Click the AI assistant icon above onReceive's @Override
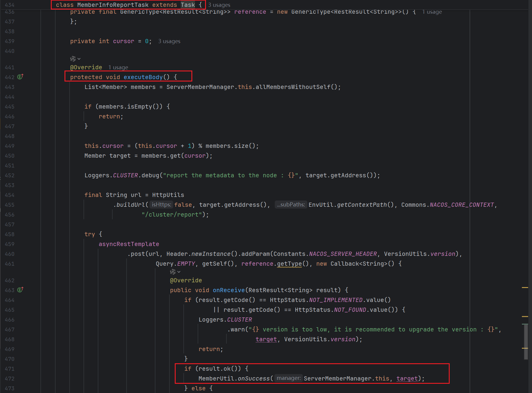 coord(173,272)
